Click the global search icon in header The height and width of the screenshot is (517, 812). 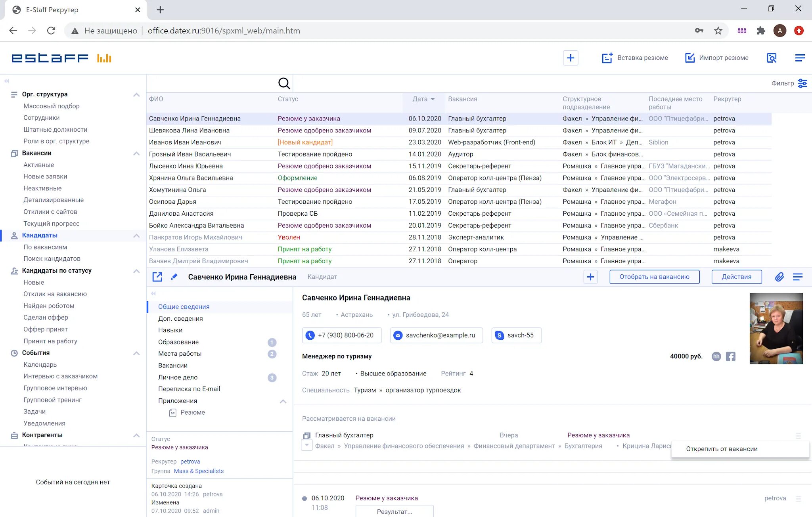pyautogui.click(x=772, y=58)
